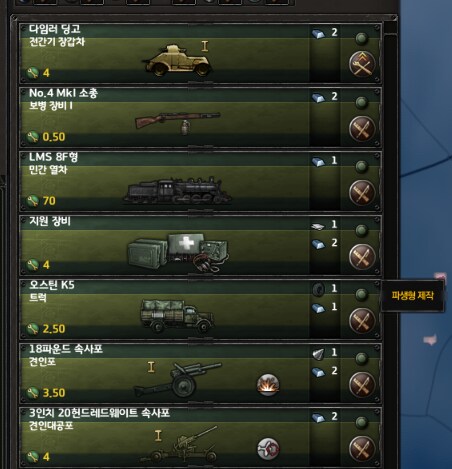Click the explosion module icon on 견인포 row
The height and width of the screenshot is (469, 452).
[268, 385]
